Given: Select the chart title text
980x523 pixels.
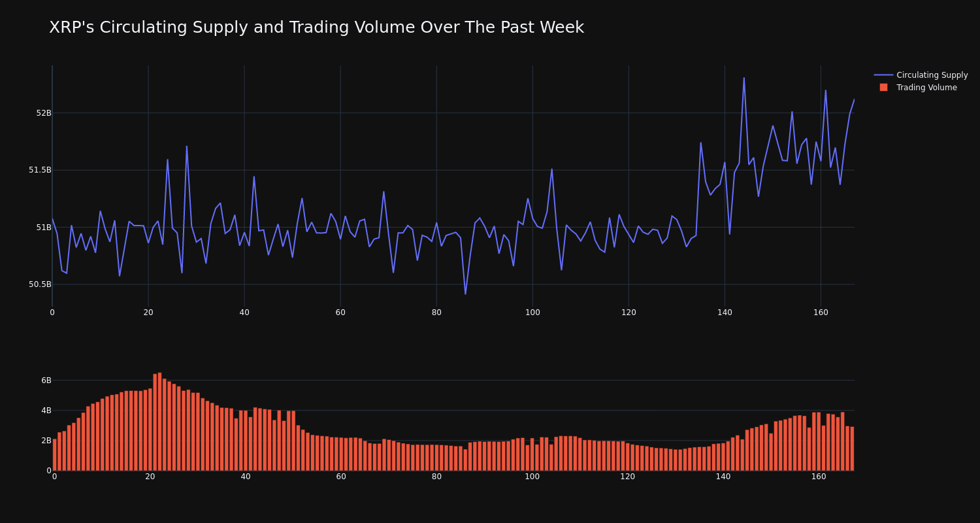Looking at the screenshot, I should (316, 27).
